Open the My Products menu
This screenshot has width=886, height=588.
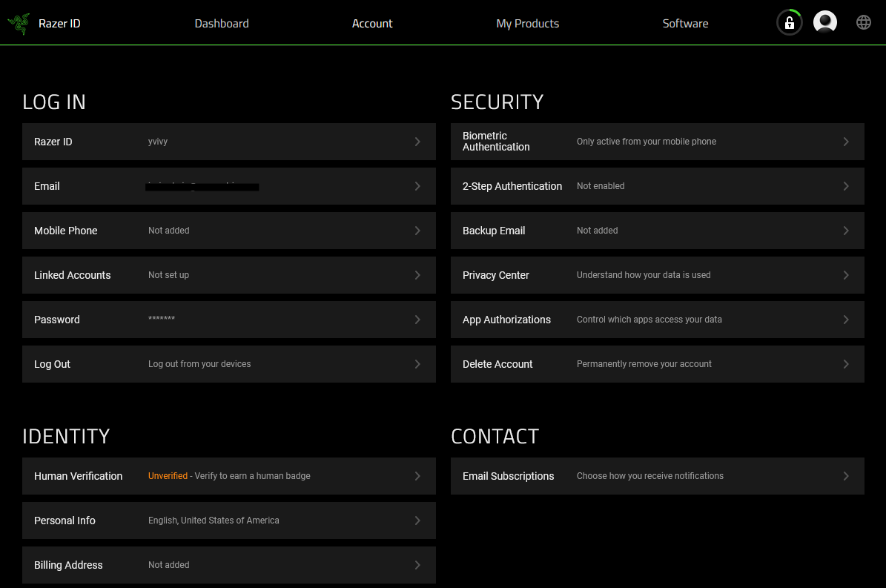[527, 23]
